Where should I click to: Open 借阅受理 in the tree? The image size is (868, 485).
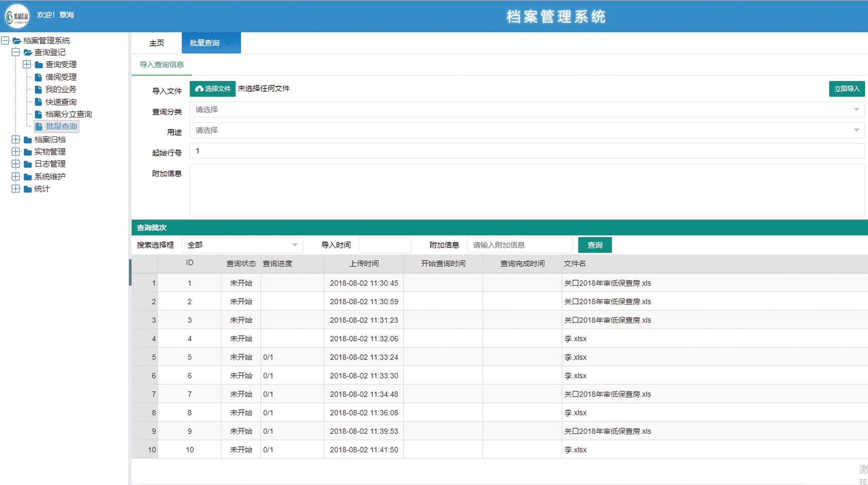(61, 77)
